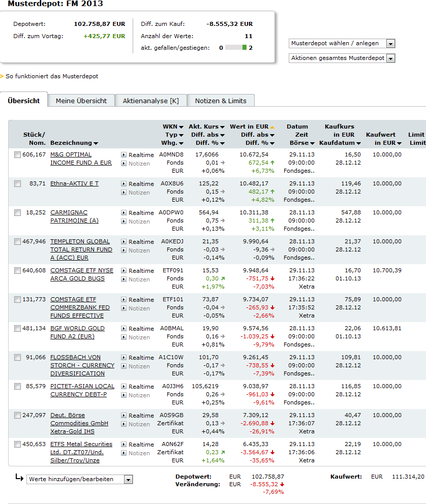This screenshot has height=504, width=426.
Task: Open Musterdepot wählen / anlegen dropdown
Action: point(342,43)
